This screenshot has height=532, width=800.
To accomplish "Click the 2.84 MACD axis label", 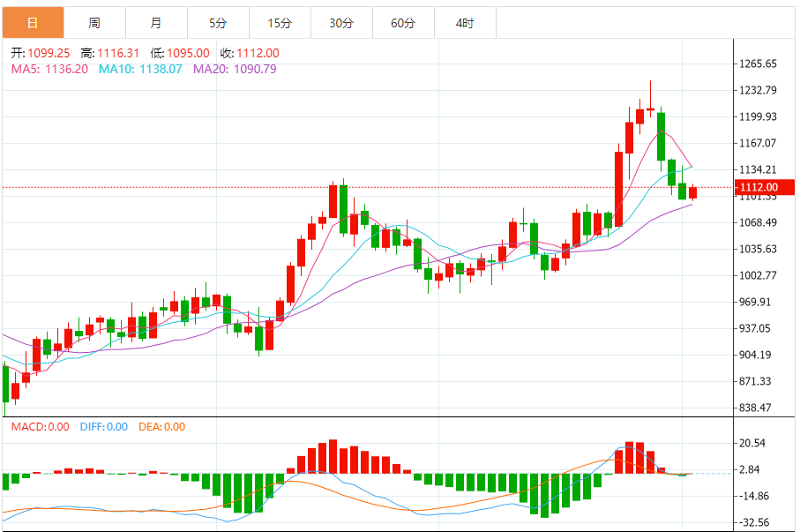I will [x=750, y=469].
